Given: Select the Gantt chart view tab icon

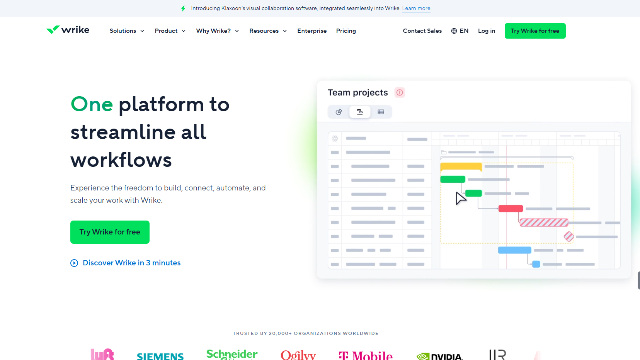Looking at the screenshot, I should point(360,112).
